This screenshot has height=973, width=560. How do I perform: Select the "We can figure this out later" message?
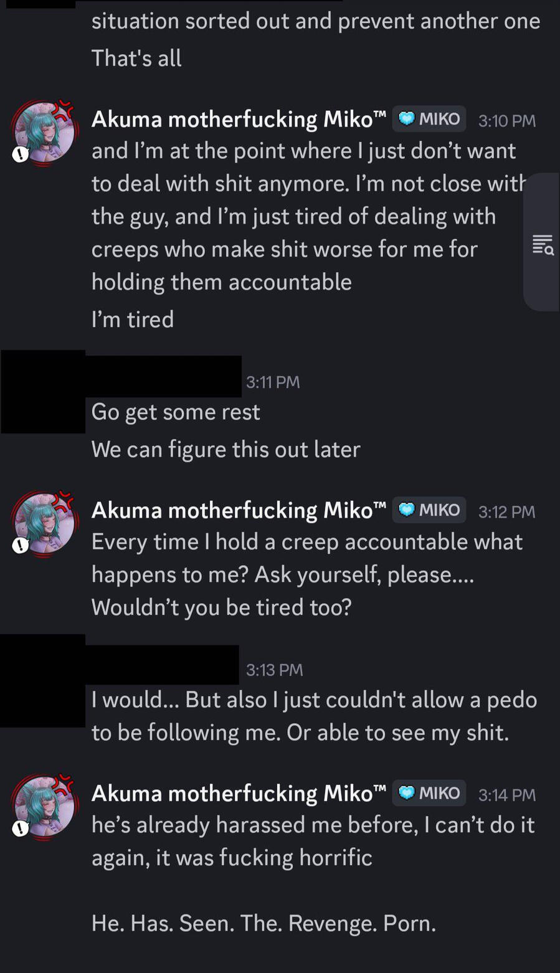pyautogui.click(x=225, y=450)
